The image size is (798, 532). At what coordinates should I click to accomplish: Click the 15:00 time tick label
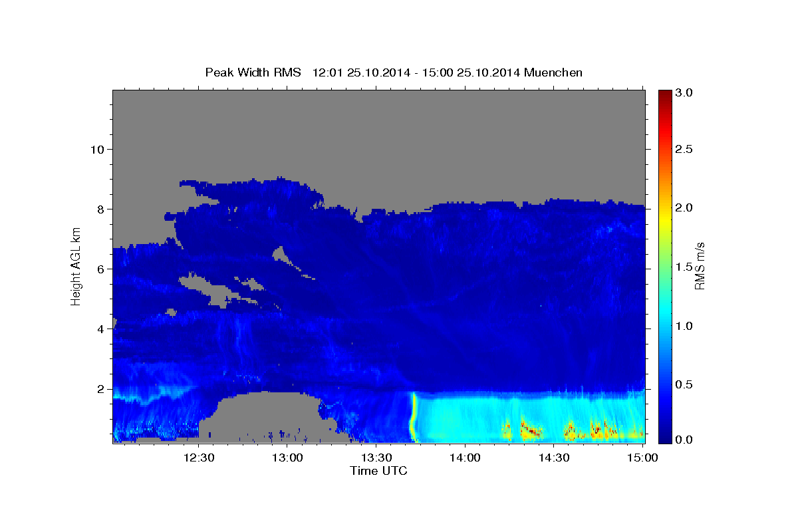click(642, 458)
